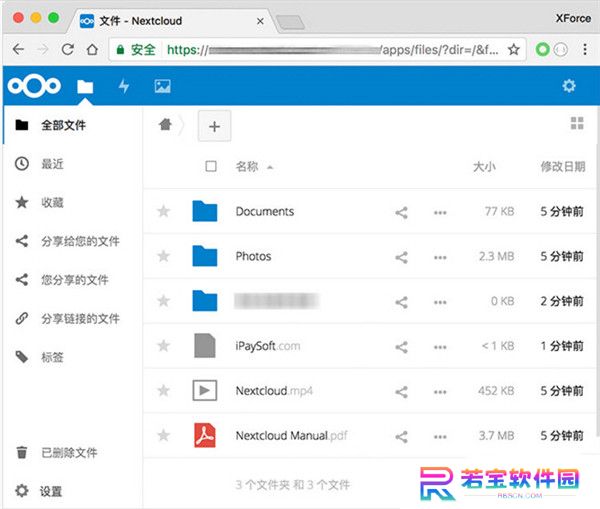Share the Photos folder
Viewport: 600px width, 509px height.
click(401, 257)
